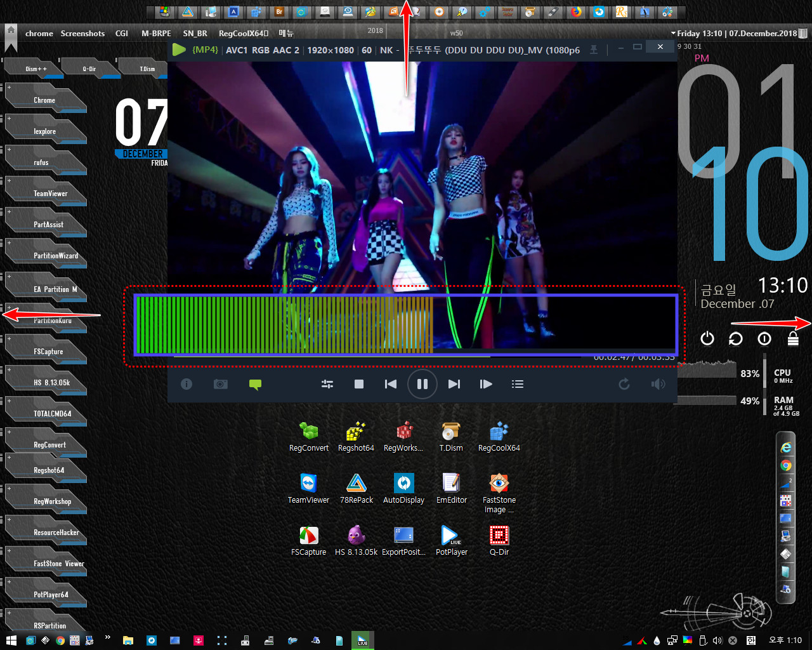The image size is (812, 650).
Task: Show file info in PotPlayer
Action: click(x=187, y=384)
